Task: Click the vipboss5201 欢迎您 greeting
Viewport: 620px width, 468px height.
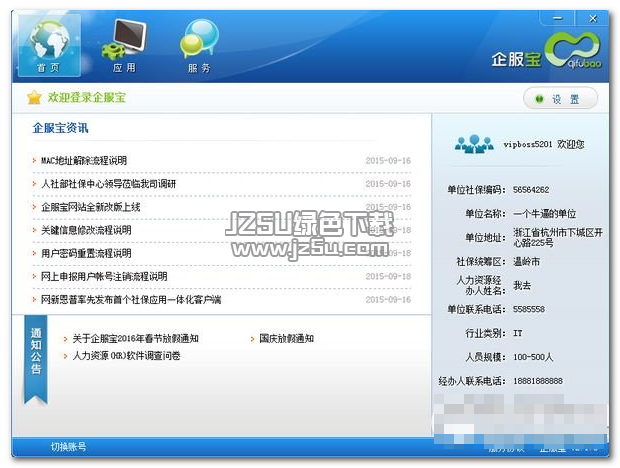Action: (544, 144)
